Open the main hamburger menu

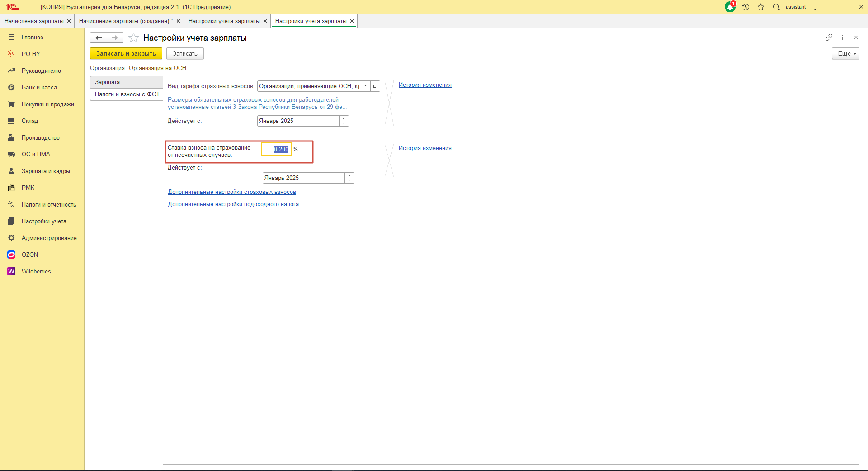[28, 7]
